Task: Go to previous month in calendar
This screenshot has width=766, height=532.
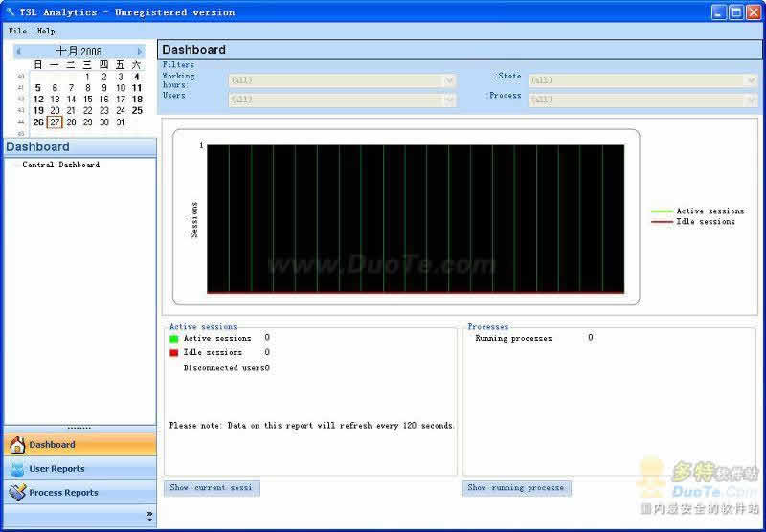Action: click(x=19, y=52)
